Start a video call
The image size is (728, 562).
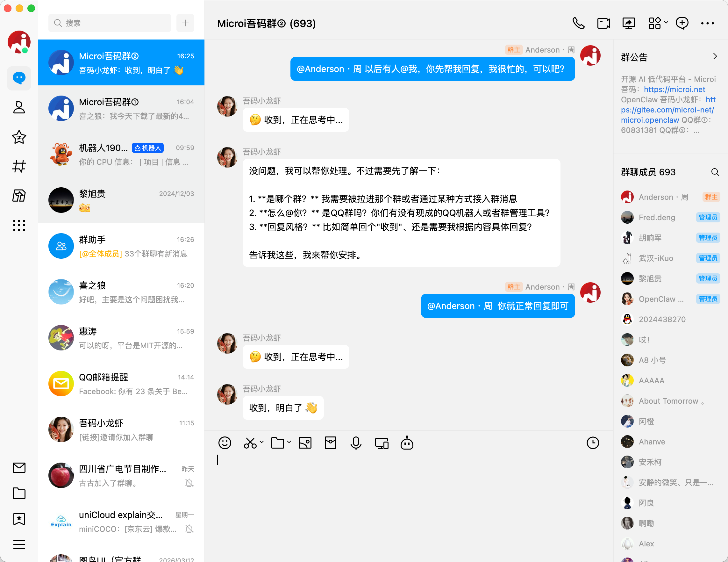(603, 23)
